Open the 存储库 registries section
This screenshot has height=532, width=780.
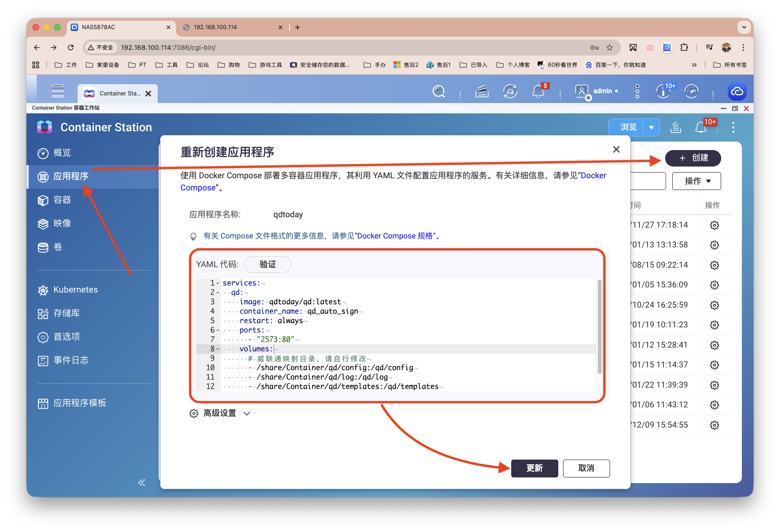click(x=66, y=313)
